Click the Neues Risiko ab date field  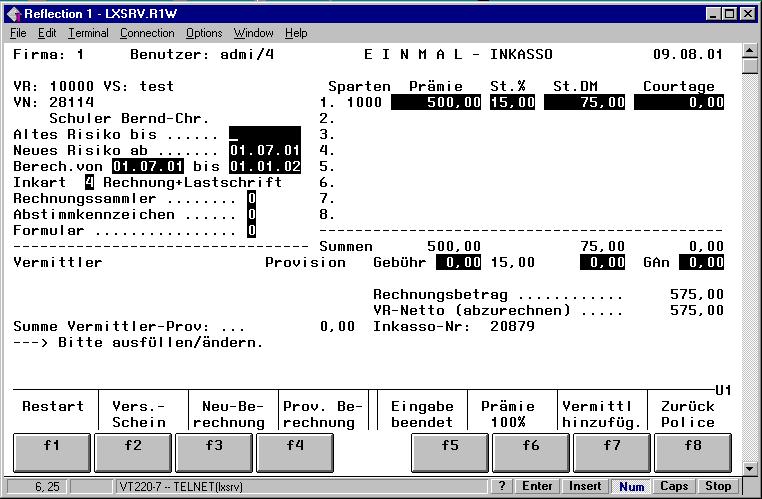click(x=265, y=150)
